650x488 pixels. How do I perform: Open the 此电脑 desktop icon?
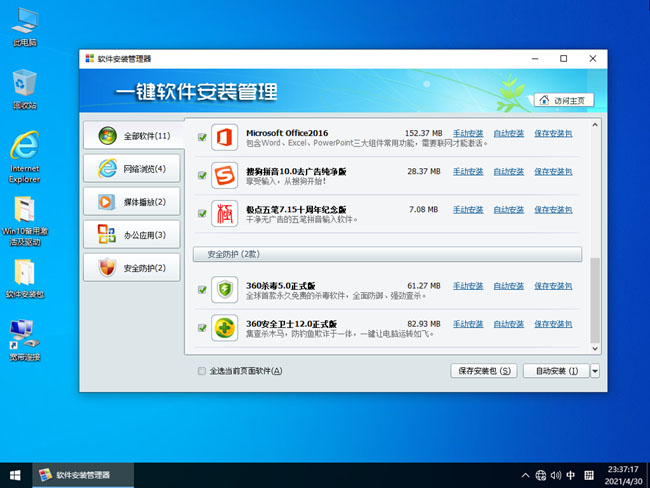click(x=25, y=27)
